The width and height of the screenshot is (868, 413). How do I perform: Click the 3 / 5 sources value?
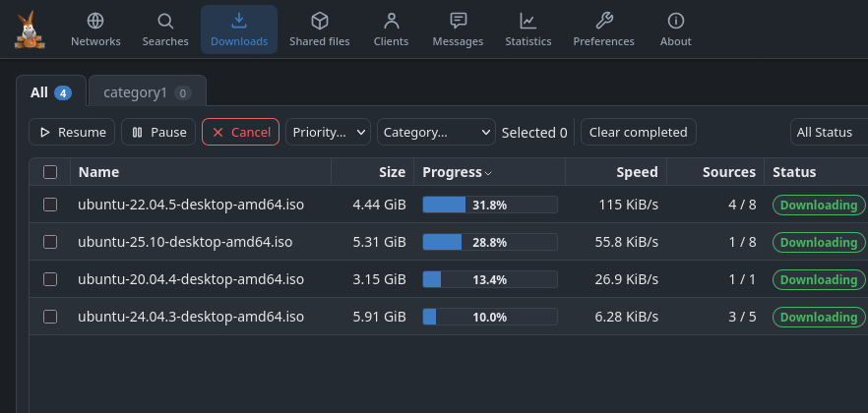click(742, 317)
